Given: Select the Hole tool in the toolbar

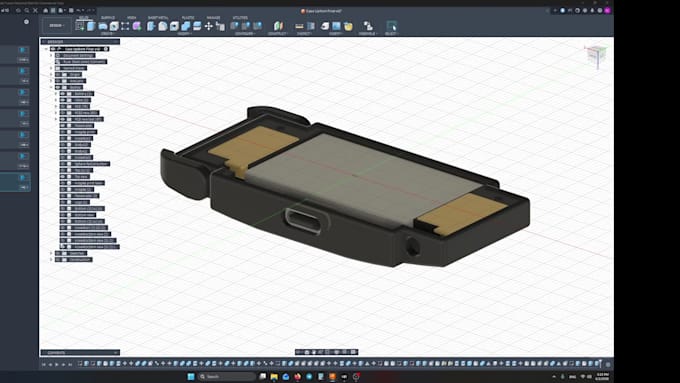Looking at the screenshot, I should pos(114,26).
